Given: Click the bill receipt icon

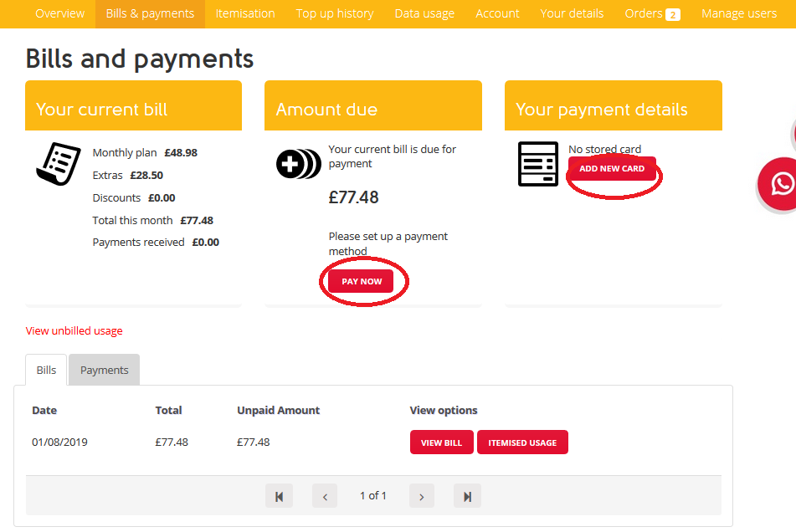Looking at the screenshot, I should pyautogui.click(x=58, y=163).
